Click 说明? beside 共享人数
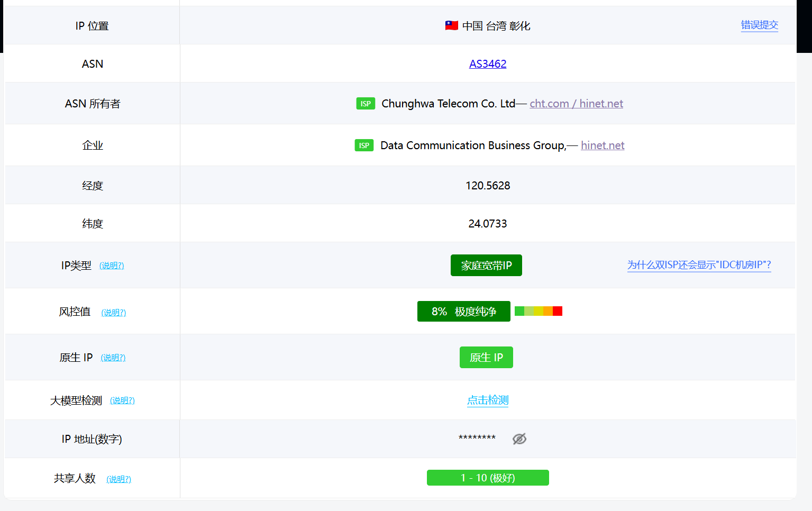Viewport: 812px width, 511px height. 119,479
